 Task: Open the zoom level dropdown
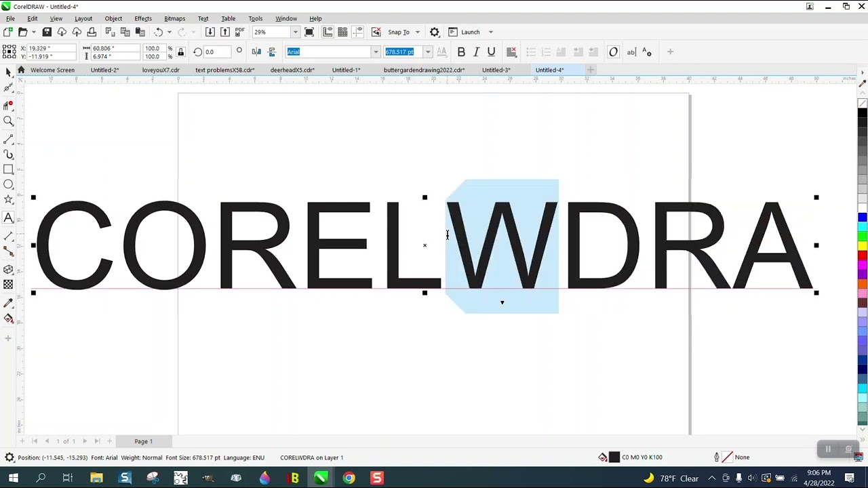[295, 32]
